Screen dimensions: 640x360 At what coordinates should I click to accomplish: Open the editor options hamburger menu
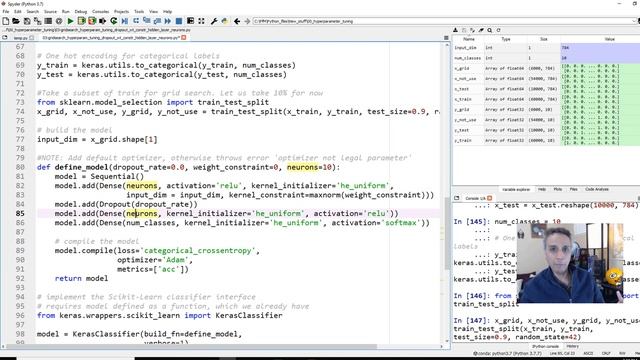tap(446, 38)
